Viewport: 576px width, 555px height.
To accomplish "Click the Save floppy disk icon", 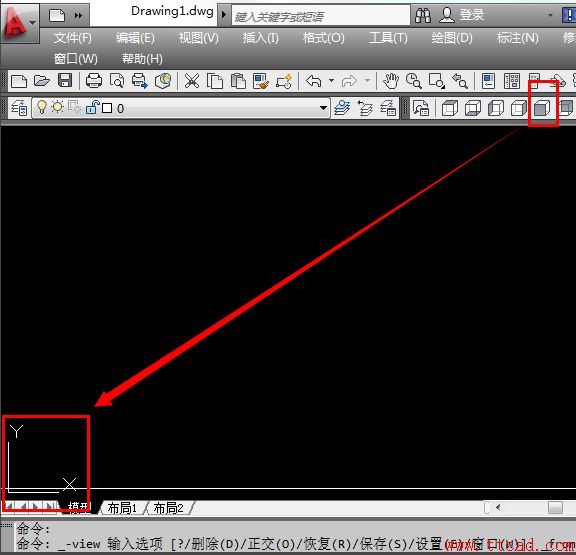I will point(65,80).
